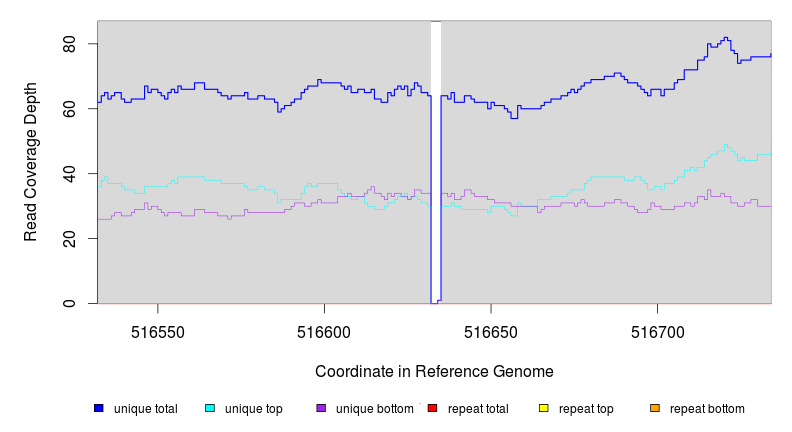Screen dimensions: 792x432
Task: Click the blue unique total legend swatch
Action: [99, 409]
